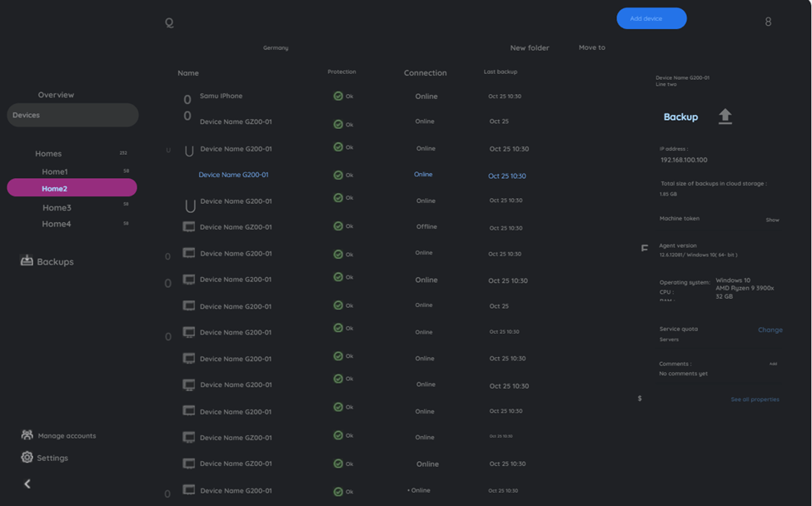This screenshot has width=812, height=506.
Task: Open Backups via its sidebar icon
Action: (x=27, y=261)
